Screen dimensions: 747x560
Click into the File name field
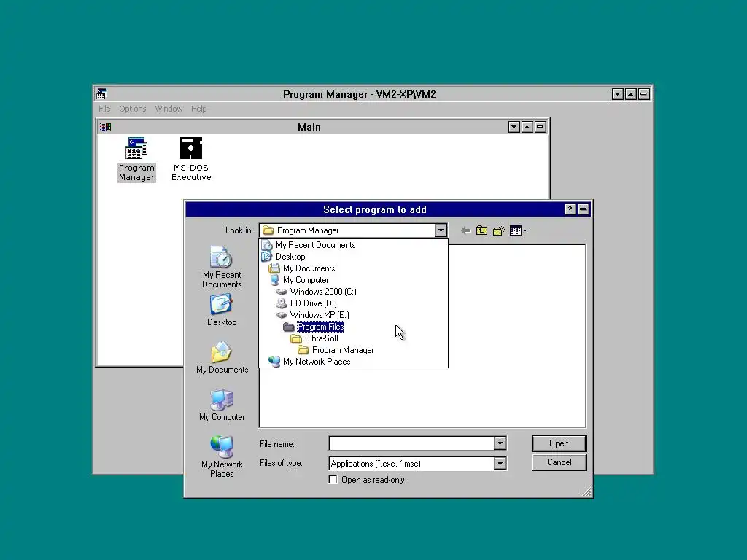(411, 444)
